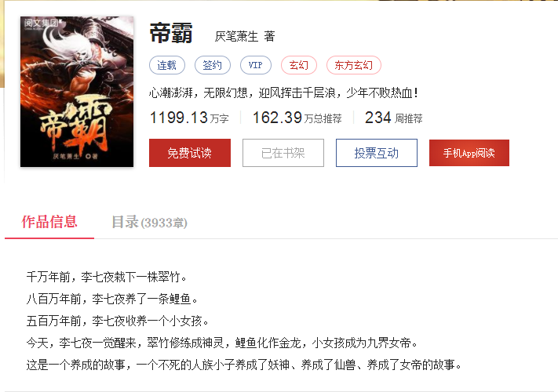
Task: Switch to the 目录 (3933章) tab
Action: (x=149, y=223)
